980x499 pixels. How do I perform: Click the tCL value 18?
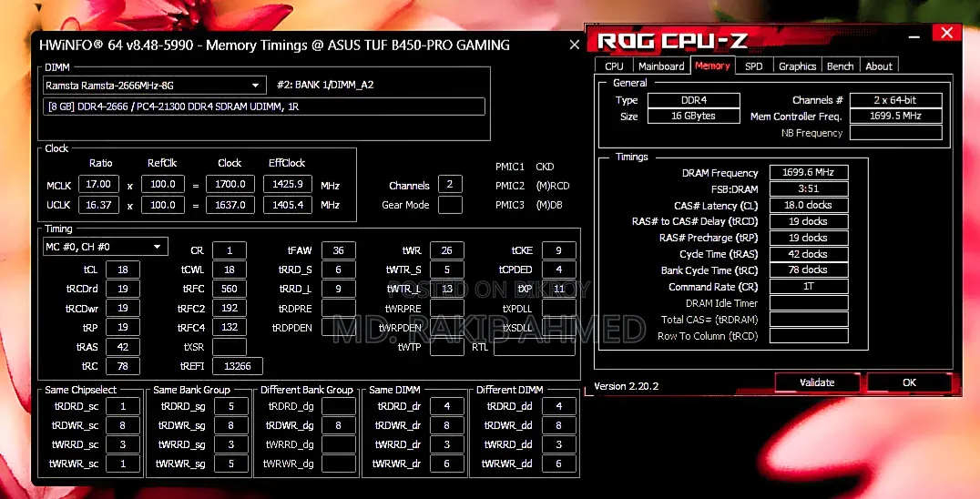(122, 270)
